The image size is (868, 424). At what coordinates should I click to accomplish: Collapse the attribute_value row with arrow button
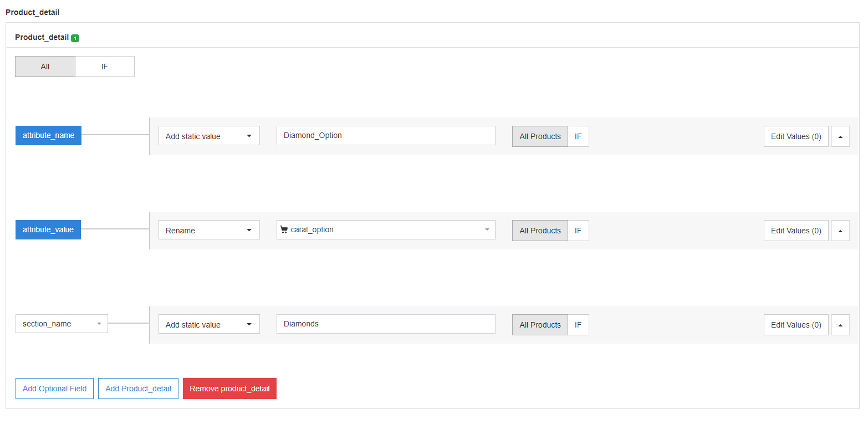(840, 231)
